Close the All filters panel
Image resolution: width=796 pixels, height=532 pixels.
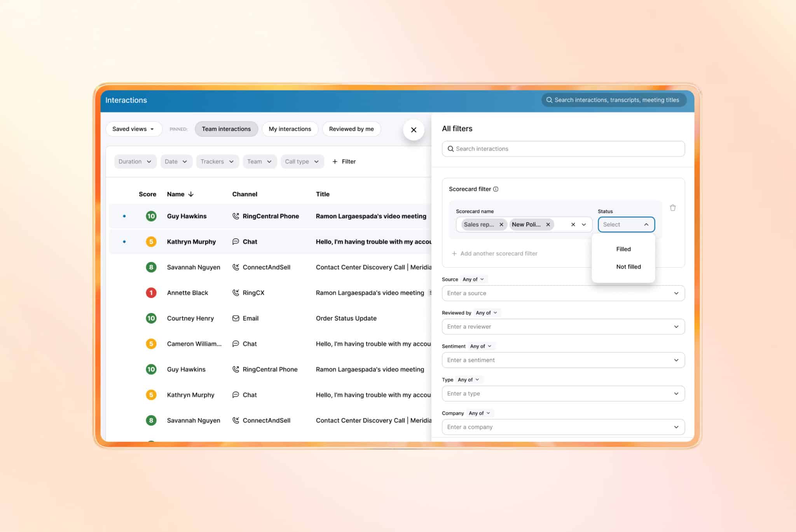[414, 130]
